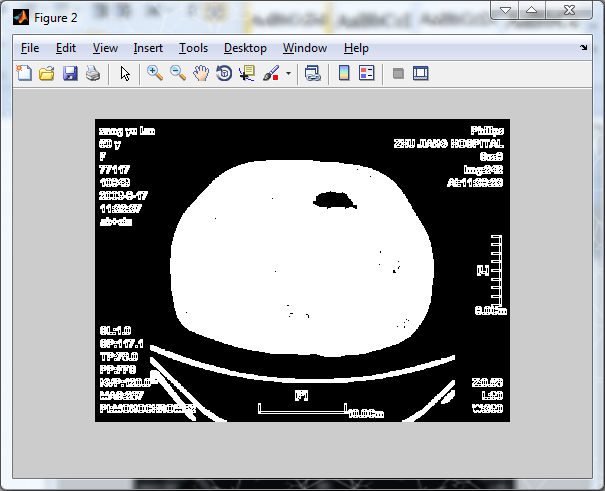Select the Edit Plot arrow tool
This screenshot has width=605, height=491.
click(125, 73)
